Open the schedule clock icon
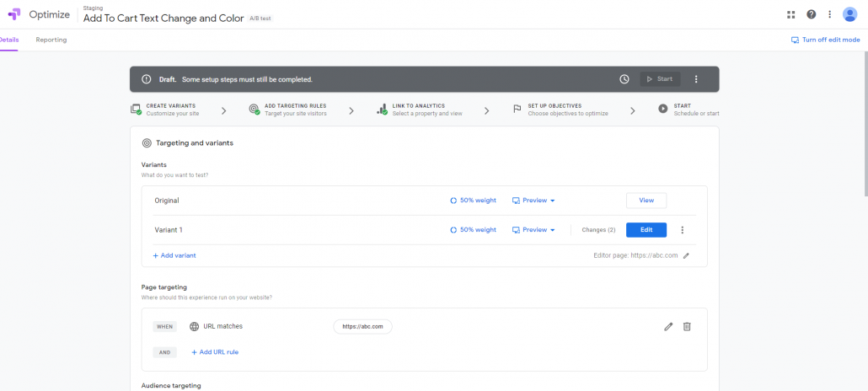The image size is (868, 391). pyautogui.click(x=624, y=79)
